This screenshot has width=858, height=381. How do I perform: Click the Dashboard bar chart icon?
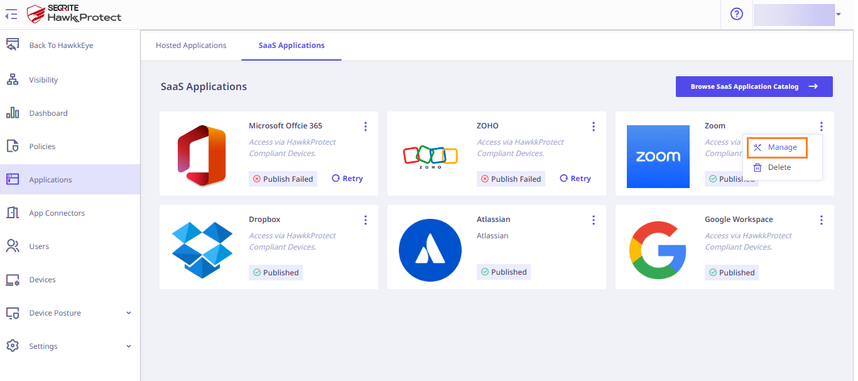pos(12,113)
